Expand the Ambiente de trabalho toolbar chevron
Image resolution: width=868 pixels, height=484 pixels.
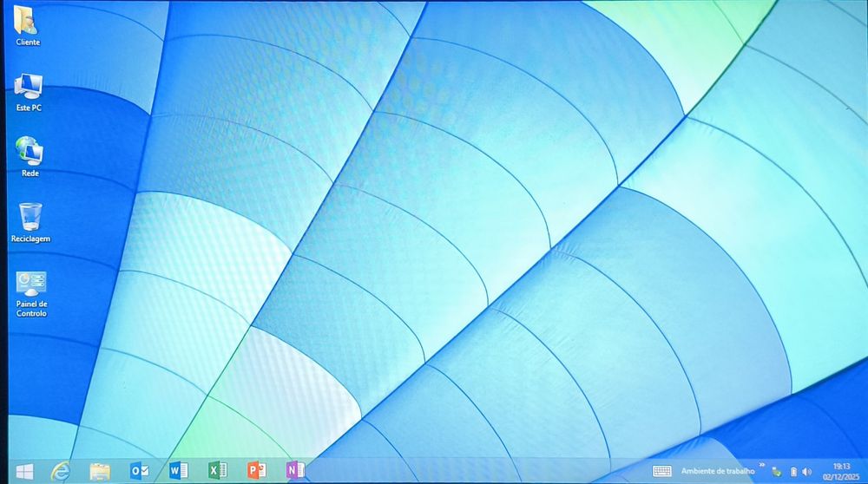pyautogui.click(x=762, y=465)
